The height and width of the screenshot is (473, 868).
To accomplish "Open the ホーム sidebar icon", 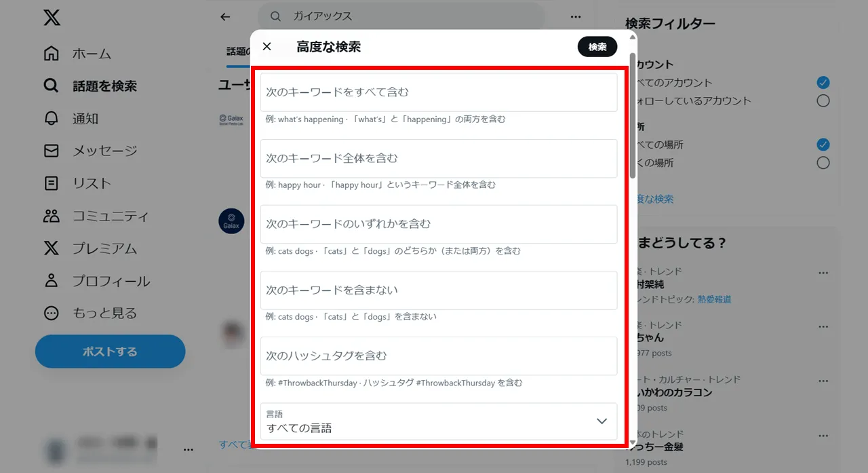I will click(51, 53).
